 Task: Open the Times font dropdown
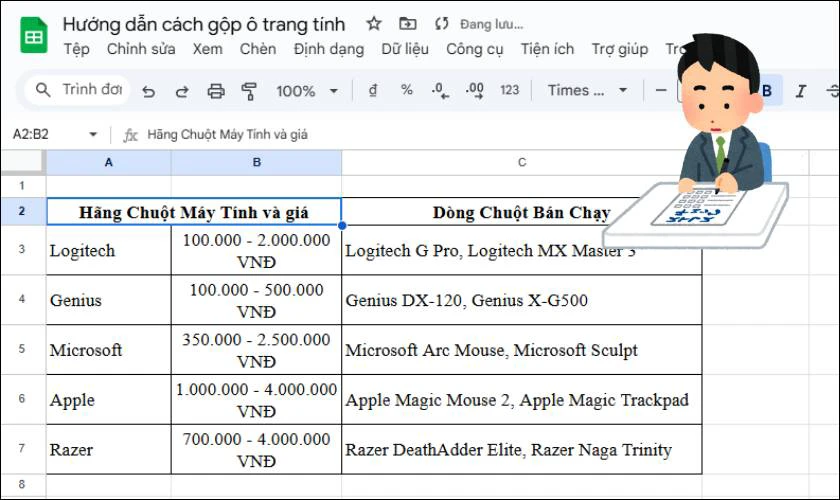[x=587, y=90]
